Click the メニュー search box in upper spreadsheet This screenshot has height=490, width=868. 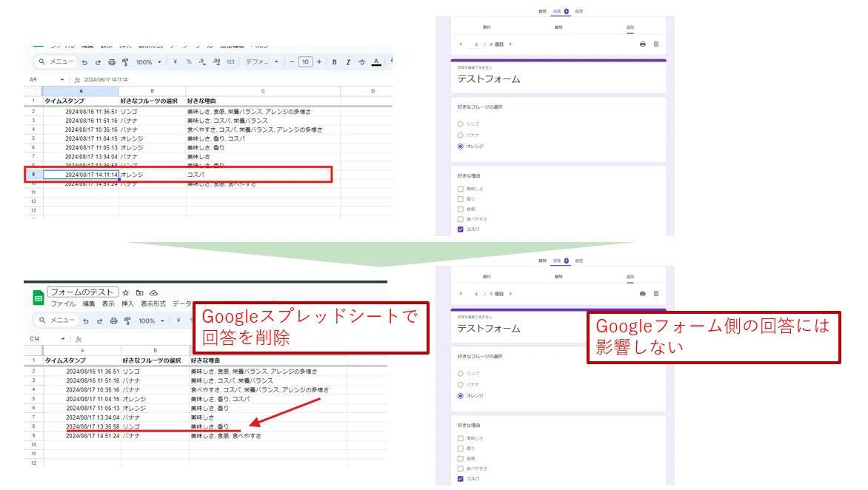(56, 62)
